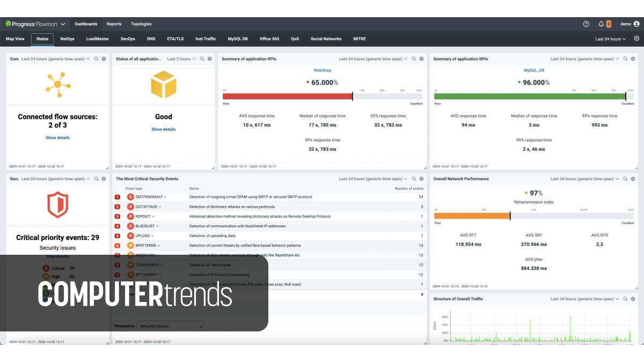Image resolution: width=644 pixels, height=362 pixels.
Task: Show details under Good application status
Action: tap(164, 129)
